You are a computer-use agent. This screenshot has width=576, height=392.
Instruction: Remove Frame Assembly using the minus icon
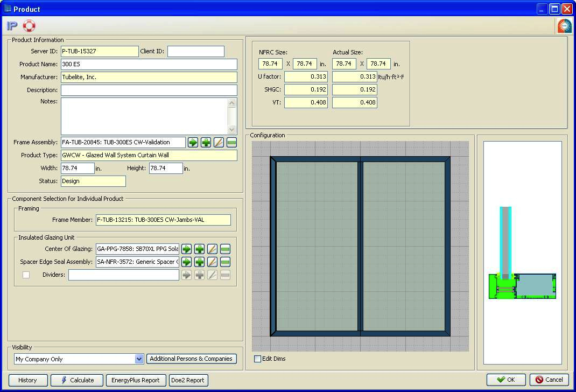click(x=231, y=142)
